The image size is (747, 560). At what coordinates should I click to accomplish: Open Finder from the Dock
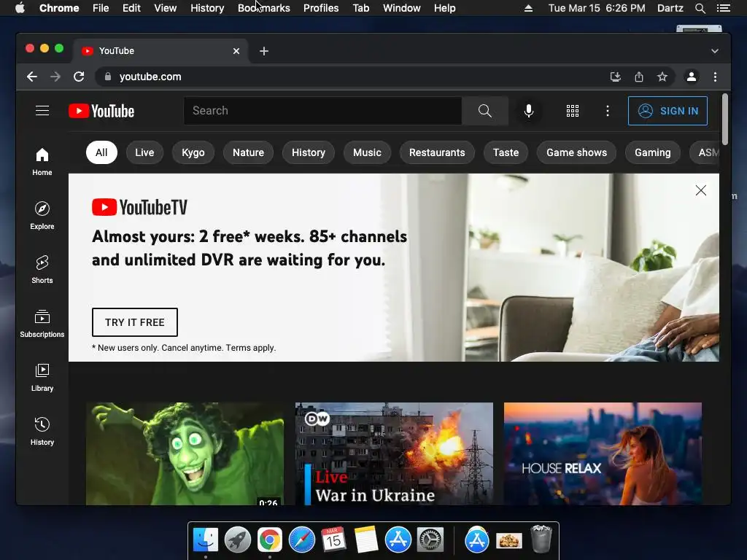[206, 540]
